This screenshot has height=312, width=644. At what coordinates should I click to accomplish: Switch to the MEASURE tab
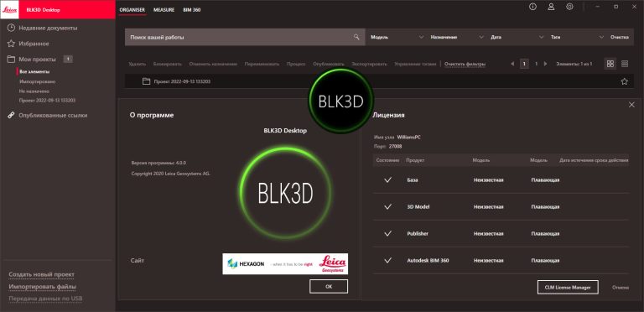(164, 10)
